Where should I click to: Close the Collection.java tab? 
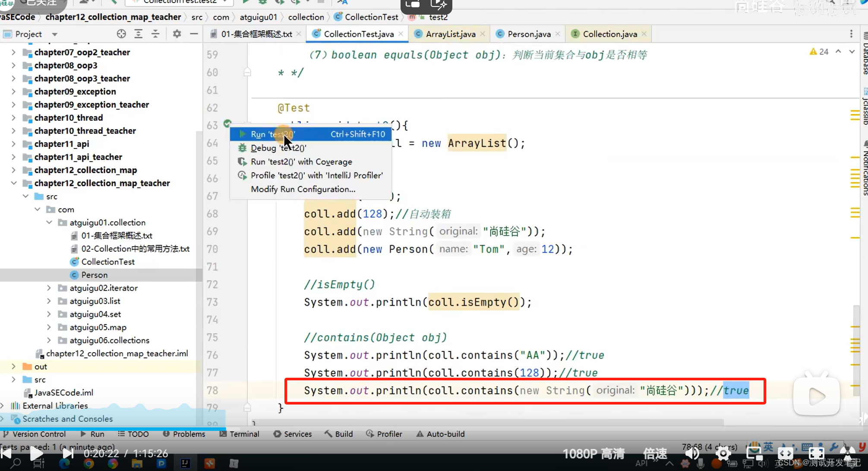644,34
